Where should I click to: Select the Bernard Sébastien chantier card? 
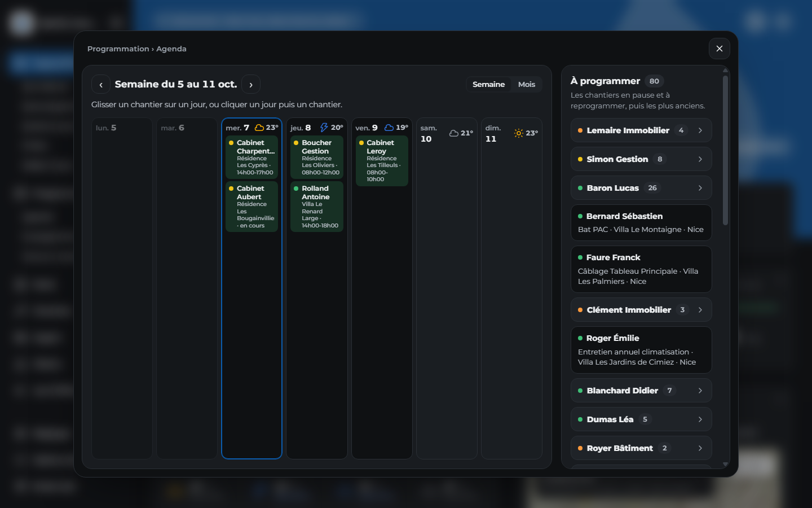pos(641,223)
